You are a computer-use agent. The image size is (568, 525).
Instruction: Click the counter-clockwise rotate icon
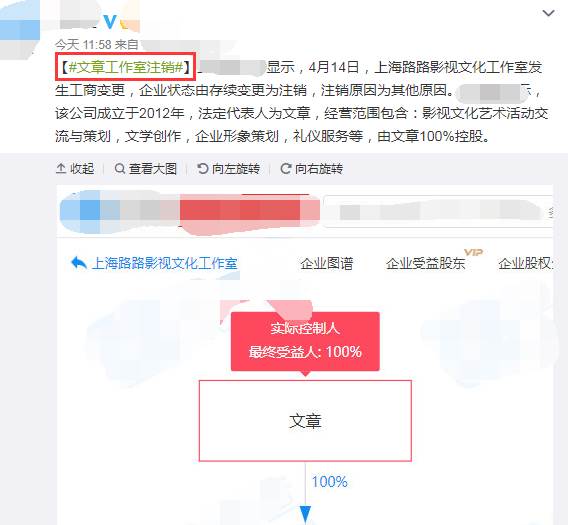pos(202,168)
